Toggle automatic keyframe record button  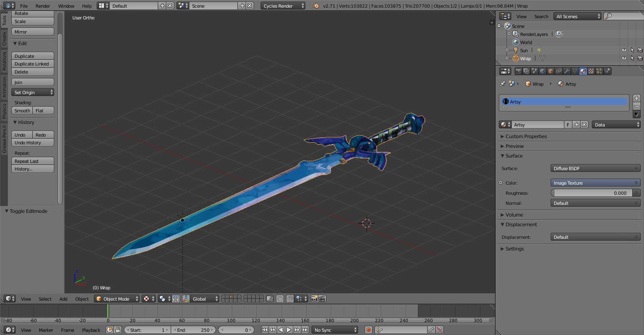point(369,330)
